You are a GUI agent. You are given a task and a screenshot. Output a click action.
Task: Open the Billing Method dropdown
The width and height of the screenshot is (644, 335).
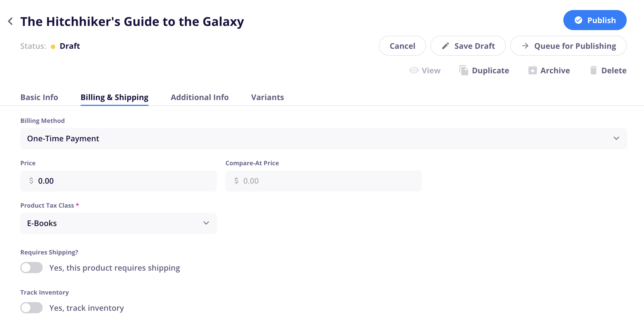click(323, 139)
